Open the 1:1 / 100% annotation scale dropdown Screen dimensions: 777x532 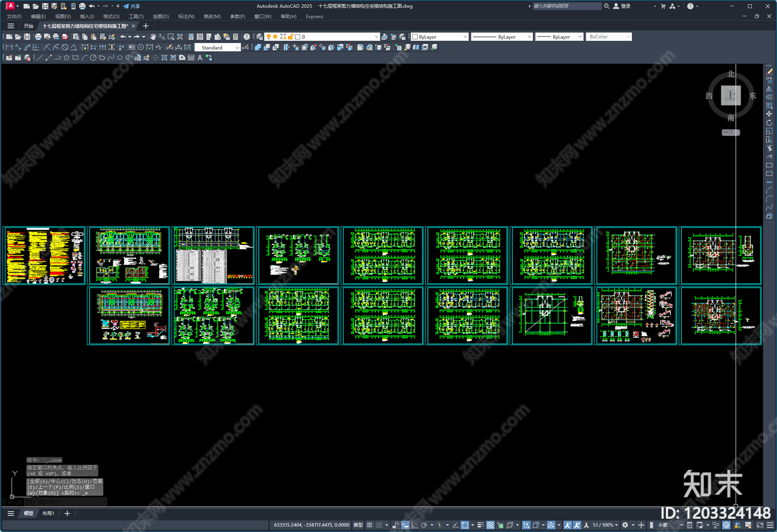605,525
